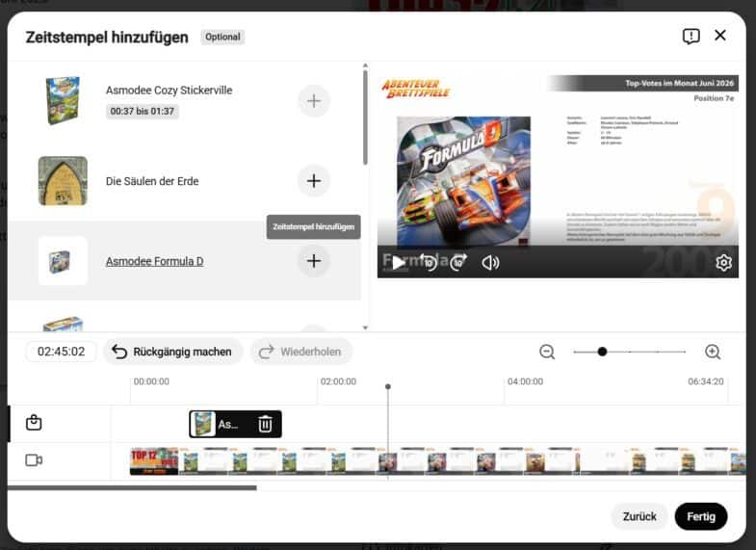
Task: Click the Wiederholen redo button
Action: [x=301, y=352]
